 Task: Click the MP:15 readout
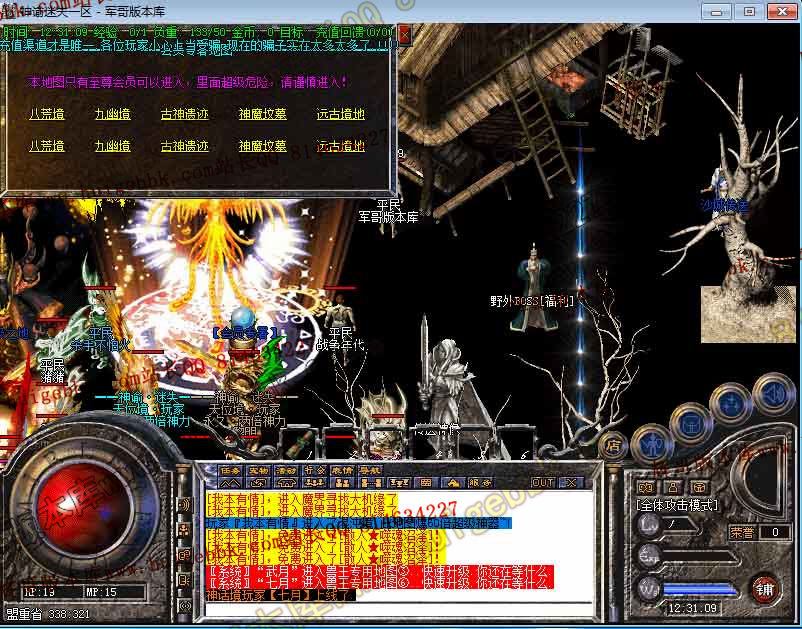(x=101, y=592)
